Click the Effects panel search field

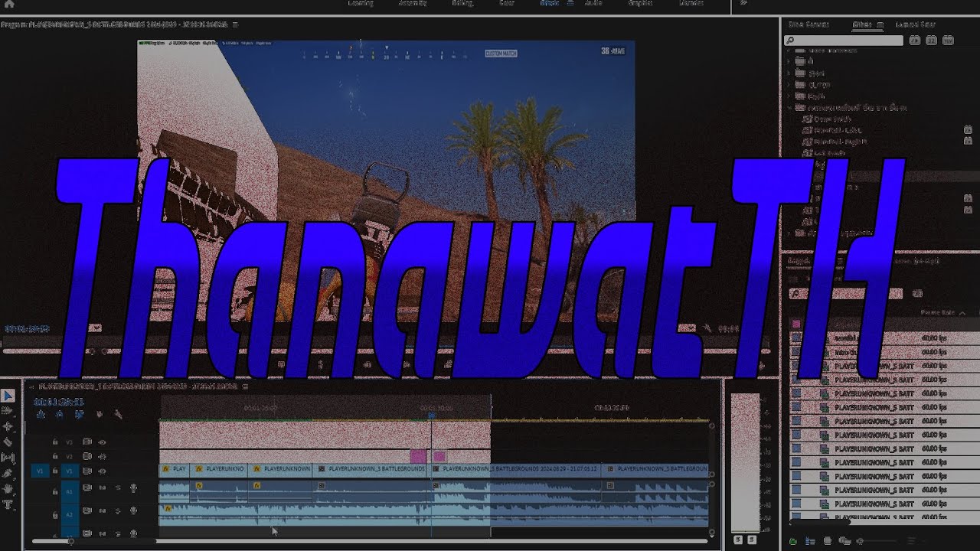point(844,41)
